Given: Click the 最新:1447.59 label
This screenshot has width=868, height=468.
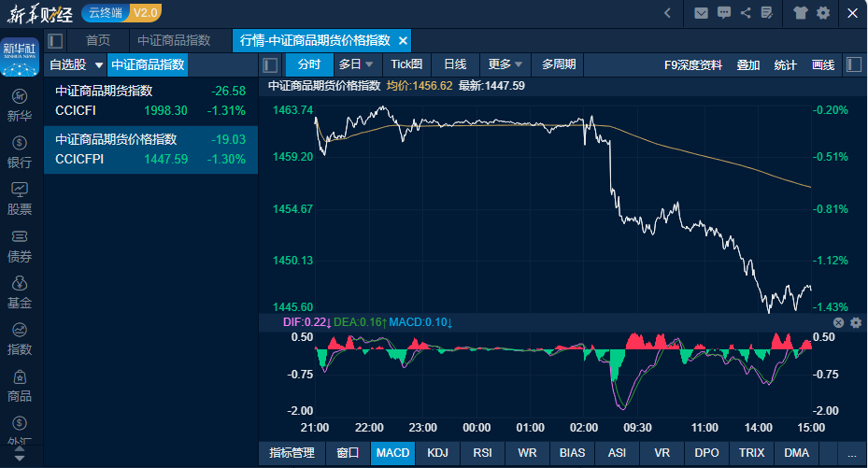Looking at the screenshot, I should [x=491, y=86].
